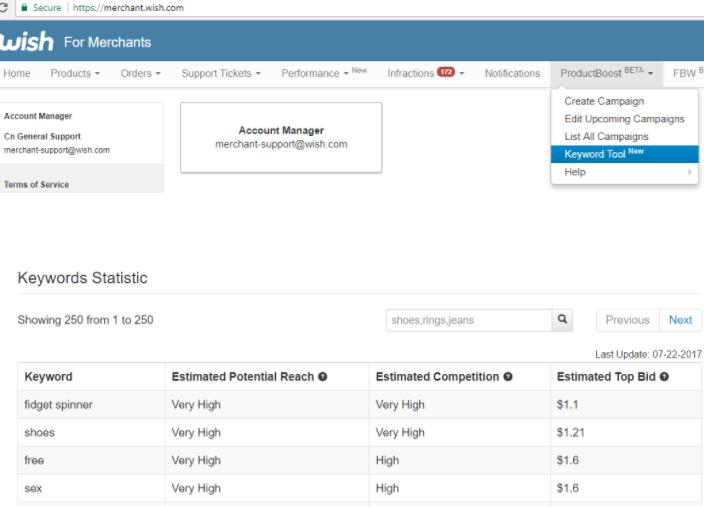Open the Support Tickets dropdown

point(221,74)
